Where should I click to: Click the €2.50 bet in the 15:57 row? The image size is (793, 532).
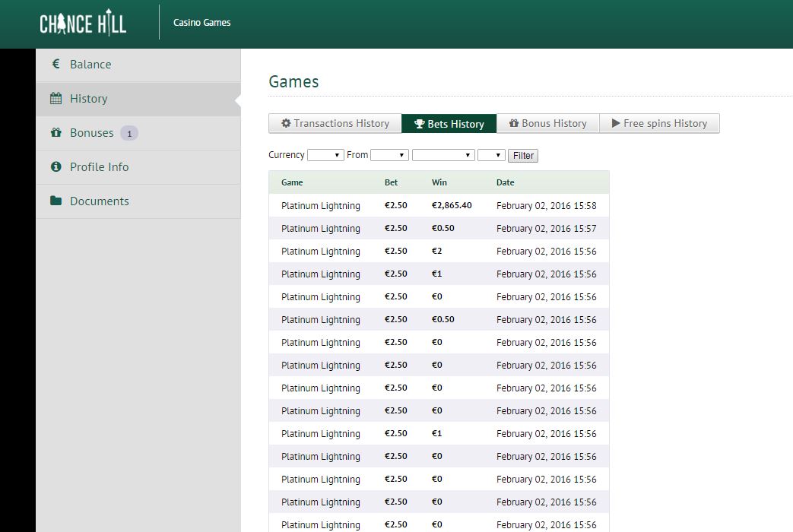click(395, 228)
